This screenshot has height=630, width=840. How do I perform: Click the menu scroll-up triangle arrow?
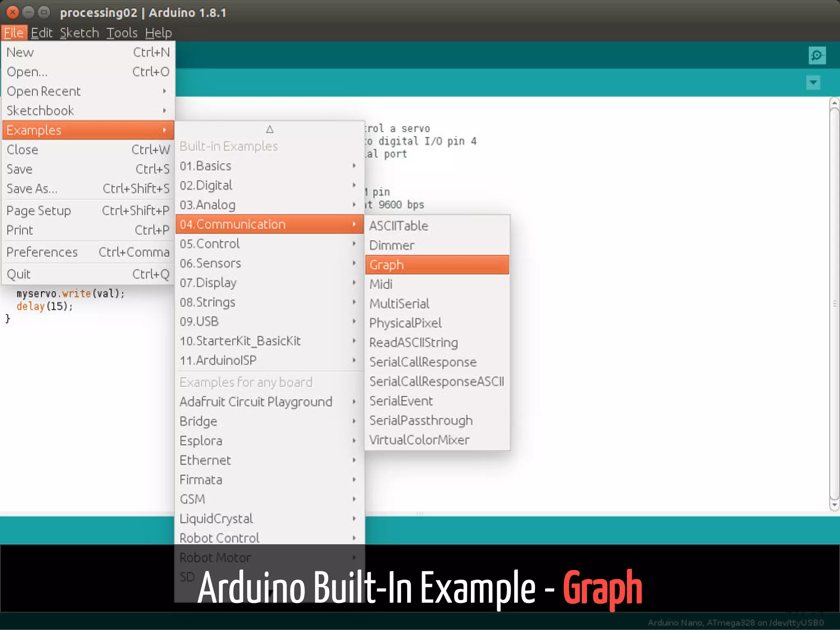tap(269, 130)
